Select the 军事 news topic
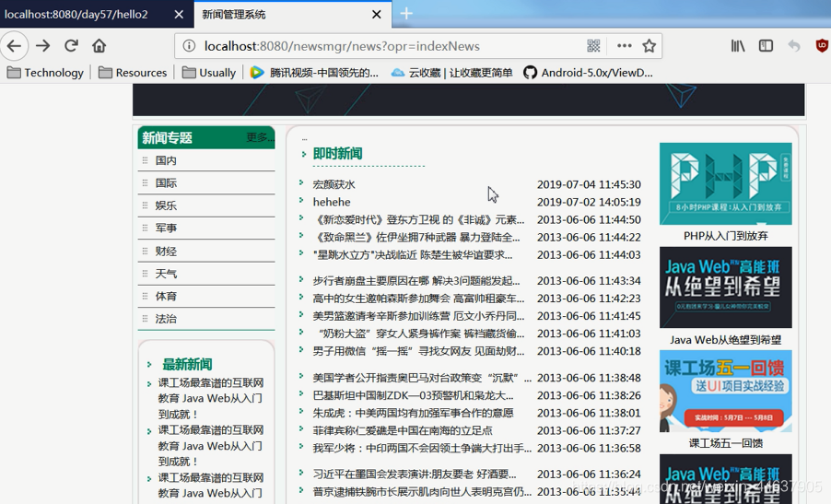Screen dimensions: 831x504 point(166,228)
